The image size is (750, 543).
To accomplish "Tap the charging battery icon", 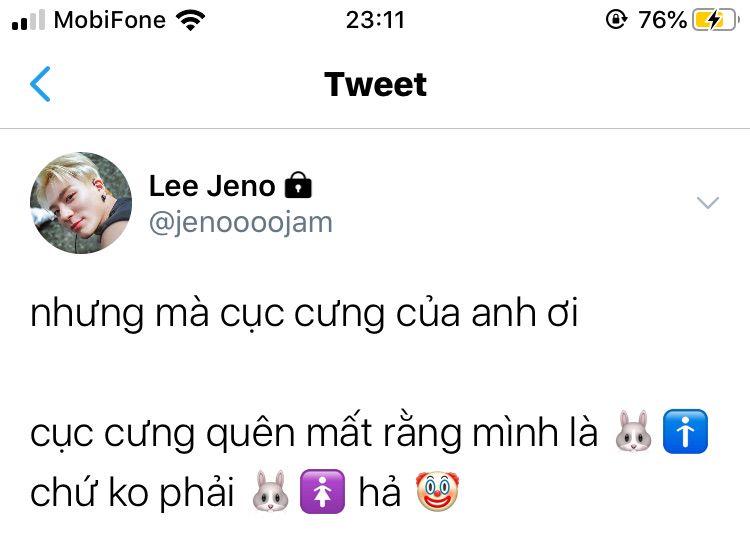I will click(x=716, y=20).
